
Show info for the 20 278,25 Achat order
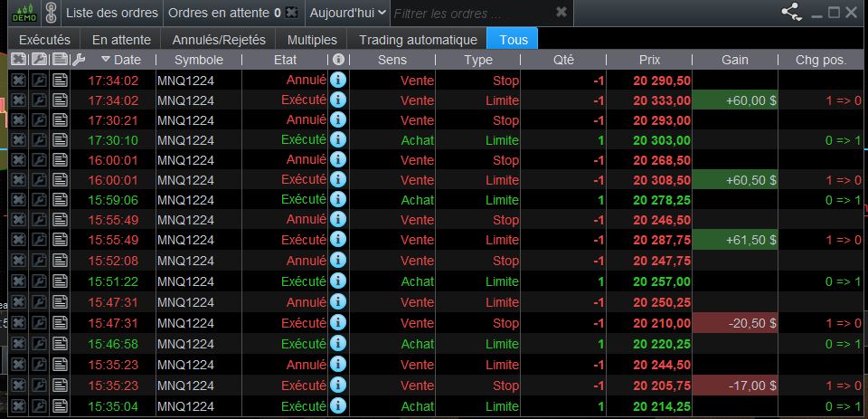click(338, 199)
